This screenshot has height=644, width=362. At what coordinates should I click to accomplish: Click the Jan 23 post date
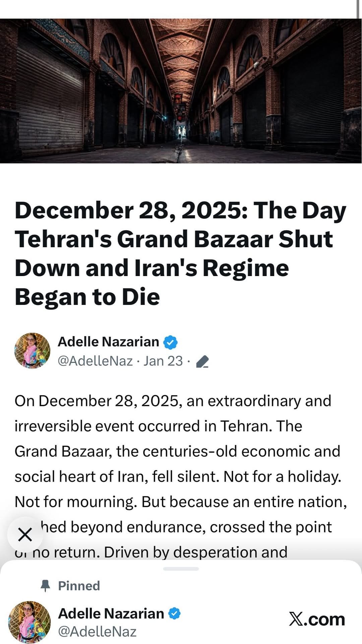(x=163, y=361)
